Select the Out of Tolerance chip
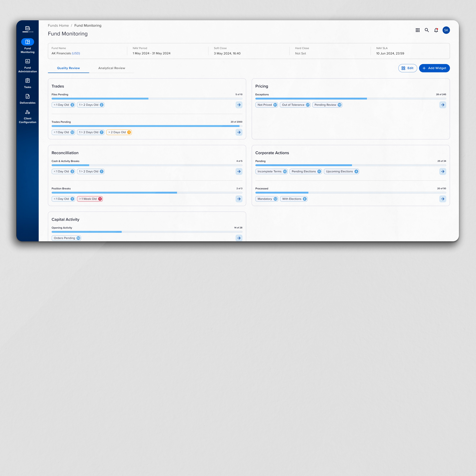The height and width of the screenshot is (476, 476). [x=295, y=105]
